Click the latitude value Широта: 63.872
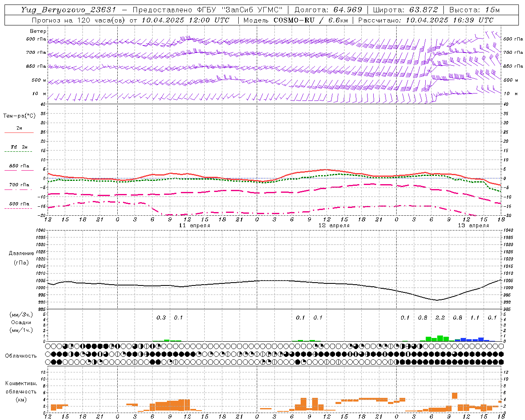This screenshot has height=420, width=525. click(x=405, y=10)
